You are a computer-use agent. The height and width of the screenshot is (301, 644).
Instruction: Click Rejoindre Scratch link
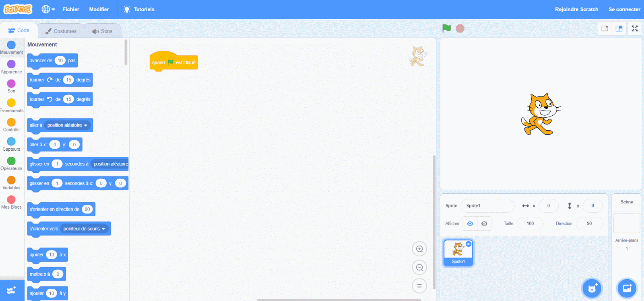pos(576,9)
